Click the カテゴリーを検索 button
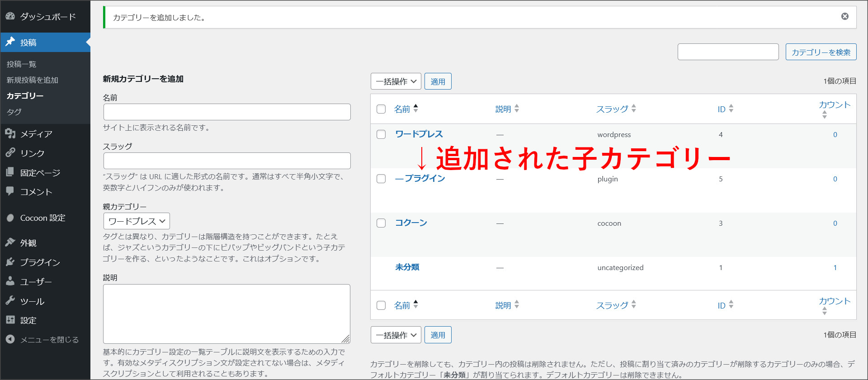Viewport: 868px width, 380px height. (x=821, y=52)
